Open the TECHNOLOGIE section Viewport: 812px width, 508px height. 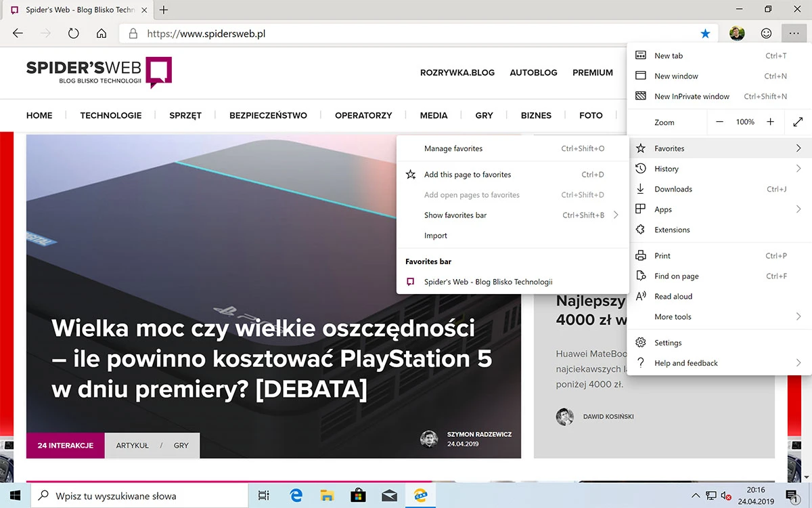click(111, 115)
